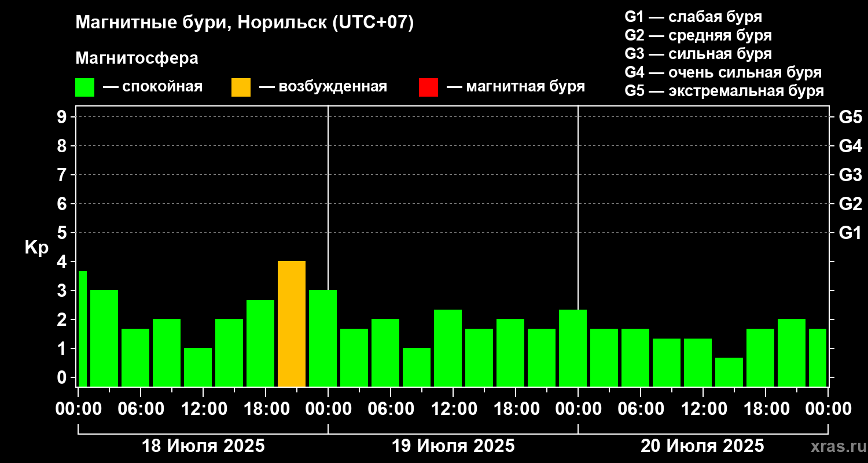The image size is (868, 463).
Task: Click the '12:00' time label for 20 July
Action: pyautogui.click(x=703, y=409)
